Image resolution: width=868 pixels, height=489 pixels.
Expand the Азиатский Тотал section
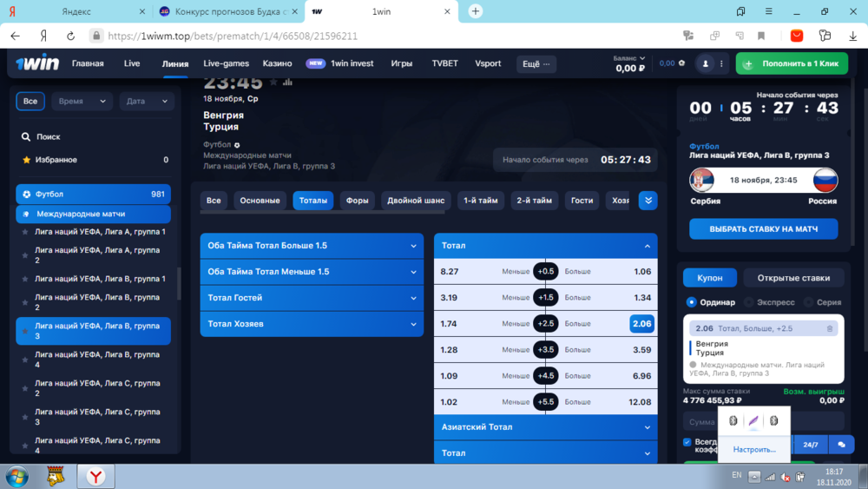pyautogui.click(x=546, y=427)
